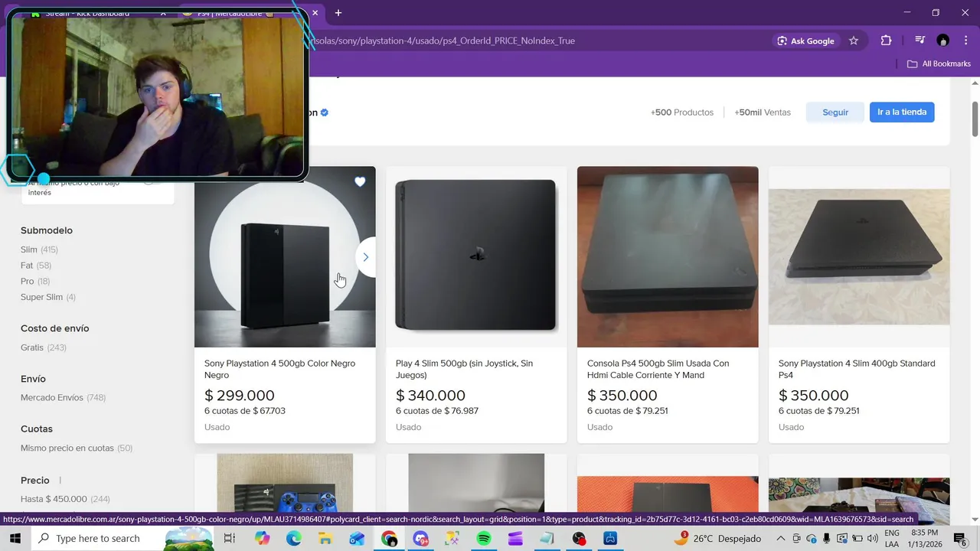Image resolution: width=980 pixels, height=551 pixels.
Task: Open the Chrome profile avatar
Action: [942, 41]
